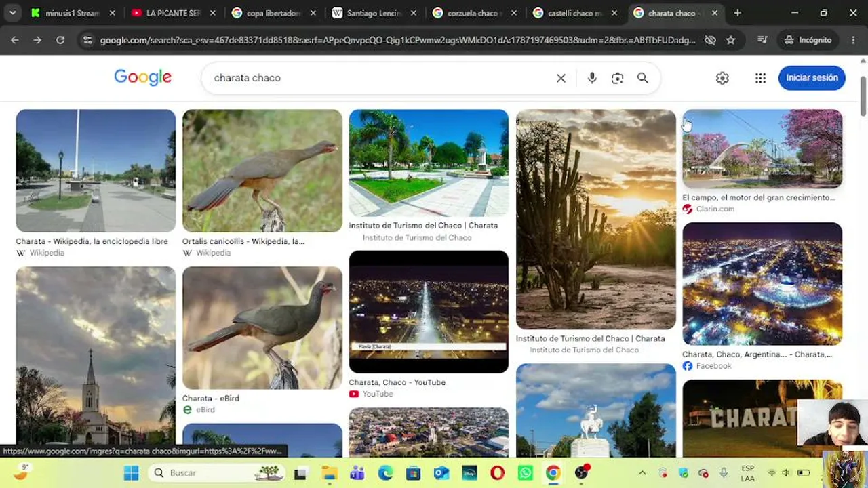Click the browser address bar URL
Screen dimensions: 868x488
click(397, 40)
